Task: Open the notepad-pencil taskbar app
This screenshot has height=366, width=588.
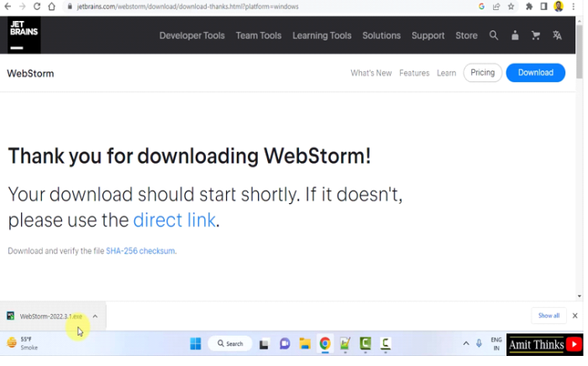Action: point(345,343)
